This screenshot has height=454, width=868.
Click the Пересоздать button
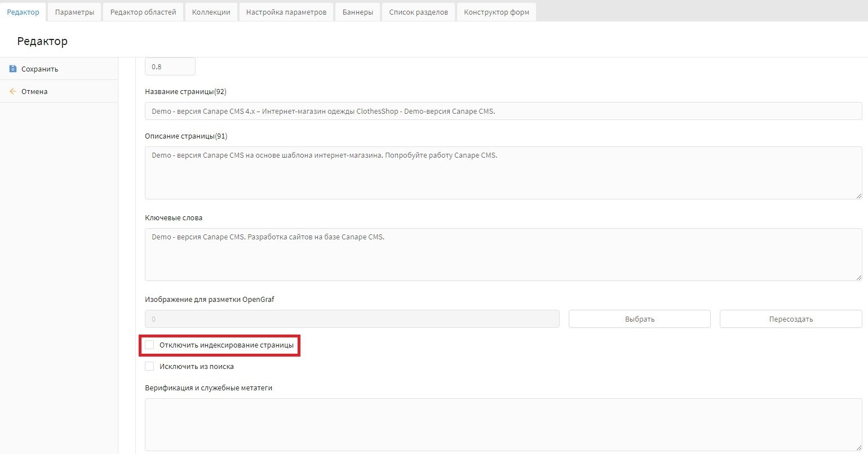[790, 319]
